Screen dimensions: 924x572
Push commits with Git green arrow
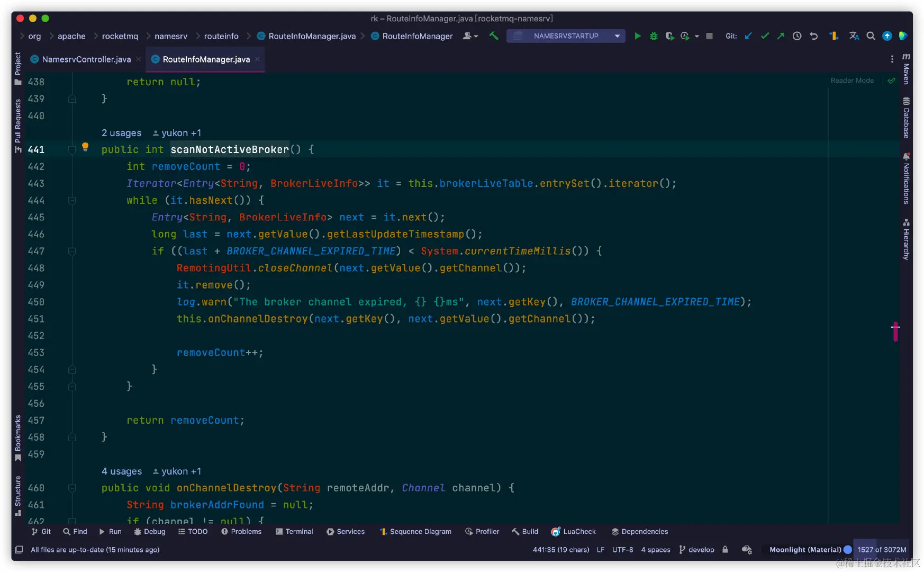tap(781, 36)
